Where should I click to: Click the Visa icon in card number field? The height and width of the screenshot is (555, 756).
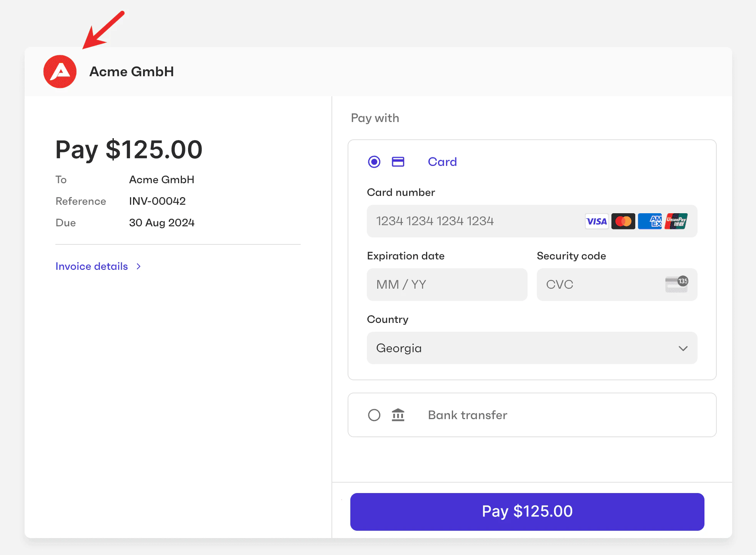(x=596, y=221)
